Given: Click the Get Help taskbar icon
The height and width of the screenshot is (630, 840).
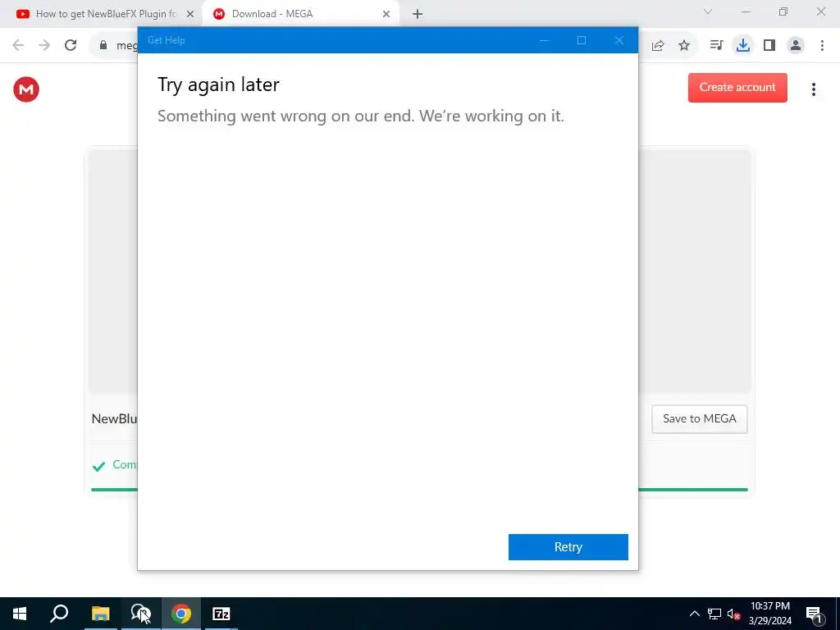Looking at the screenshot, I should click(141, 614).
